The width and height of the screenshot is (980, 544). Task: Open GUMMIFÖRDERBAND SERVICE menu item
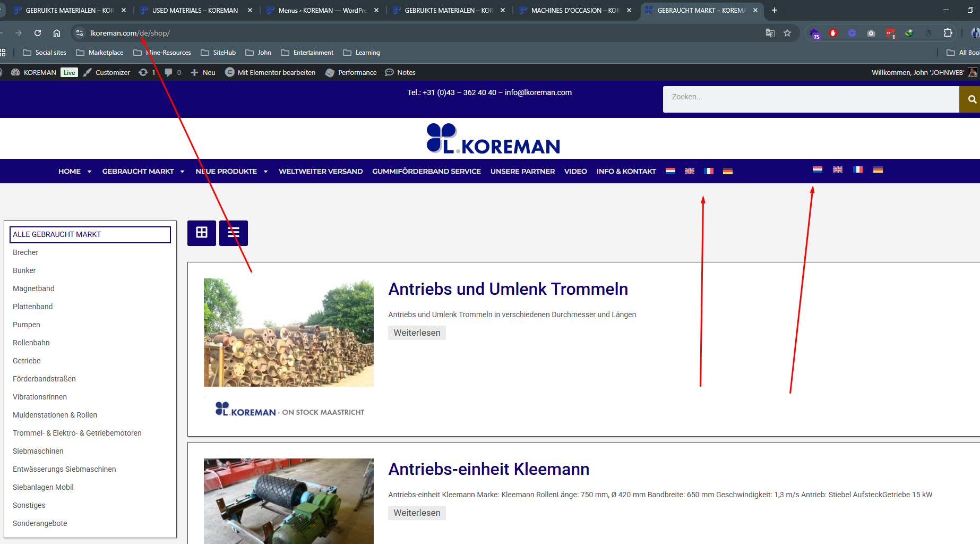pyautogui.click(x=426, y=171)
